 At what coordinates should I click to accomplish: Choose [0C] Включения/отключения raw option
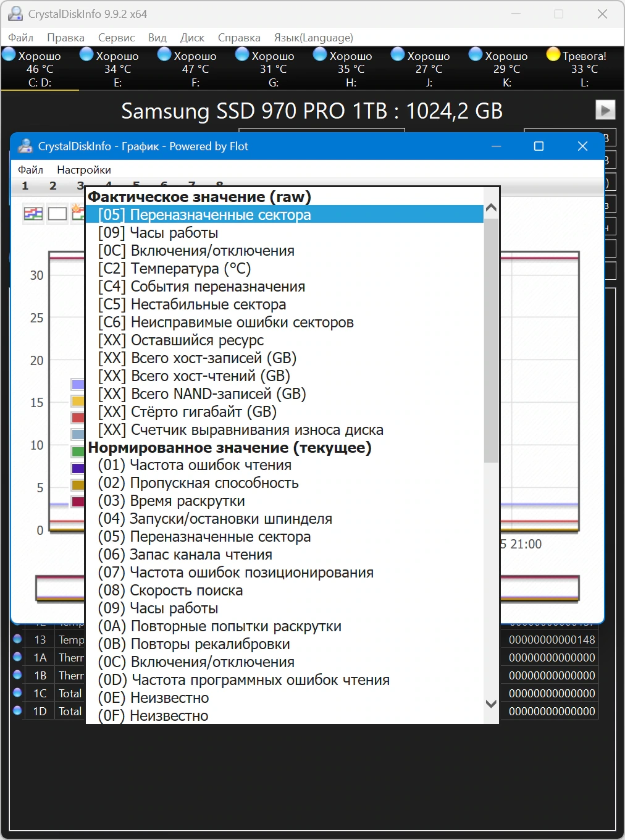click(285, 250)
